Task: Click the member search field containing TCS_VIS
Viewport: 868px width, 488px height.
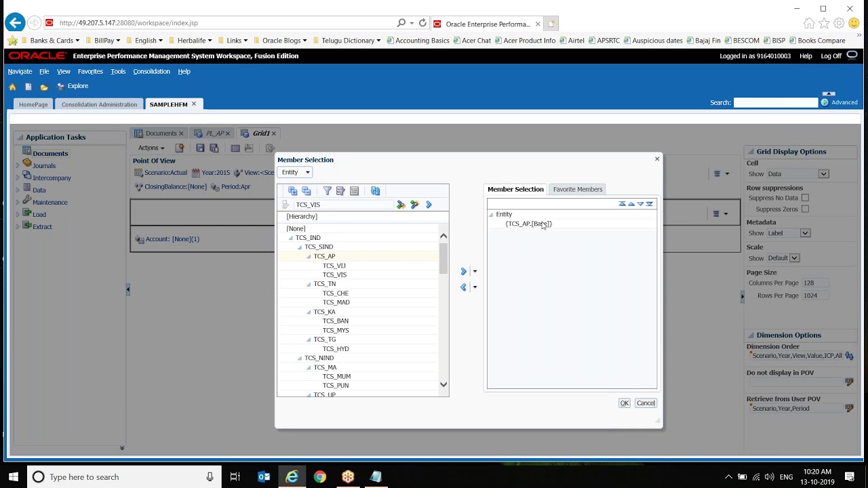Action: point(343,205)
